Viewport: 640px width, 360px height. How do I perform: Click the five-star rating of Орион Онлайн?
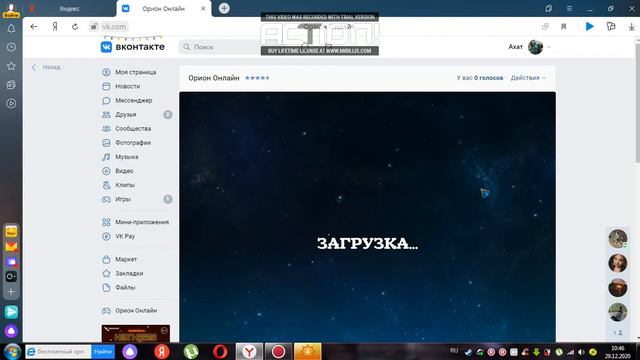(x=257, y=78)
